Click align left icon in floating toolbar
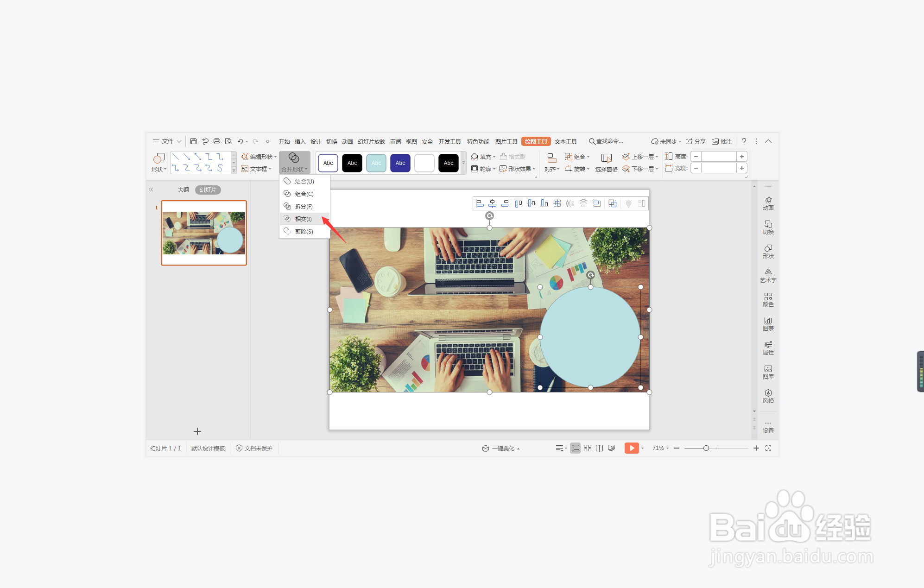This screenshot has width=924, height=588. tap(480, 203)
